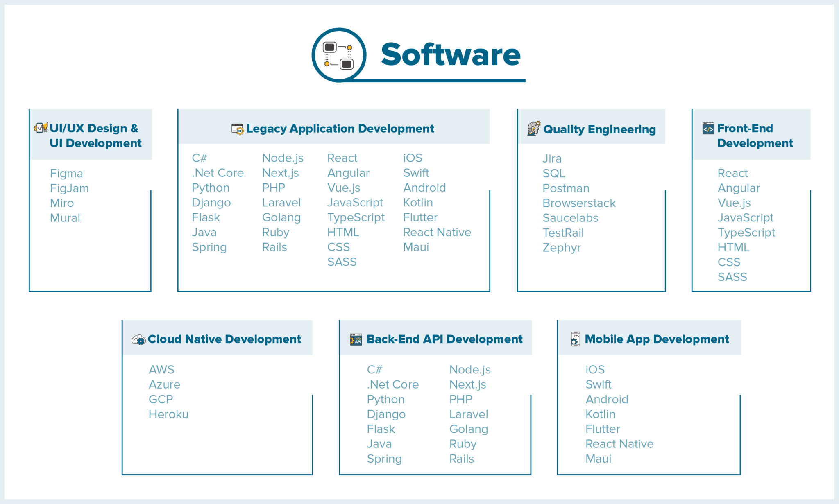Image resolution: width=839 pixels, height=504 pixels.
Task: Click Spring under Back-End API Development
Action: pyautogui.click(x=384, y=459)
